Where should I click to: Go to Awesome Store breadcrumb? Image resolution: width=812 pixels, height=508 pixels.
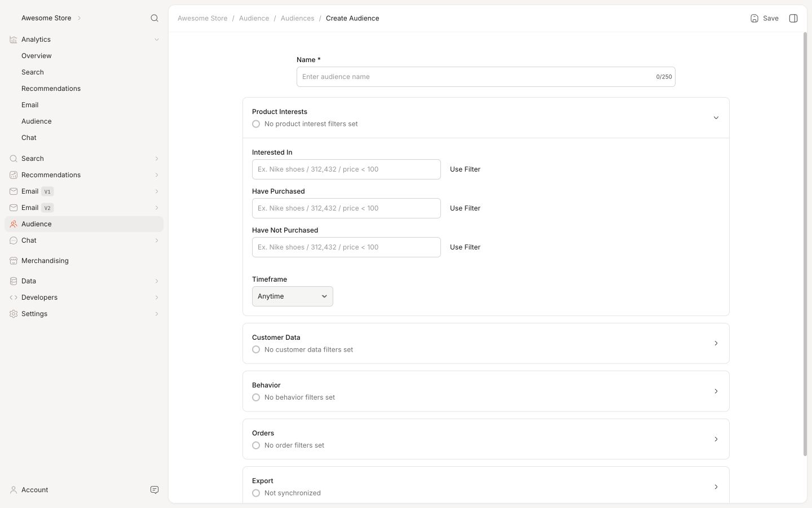click(x=202, y=18)
